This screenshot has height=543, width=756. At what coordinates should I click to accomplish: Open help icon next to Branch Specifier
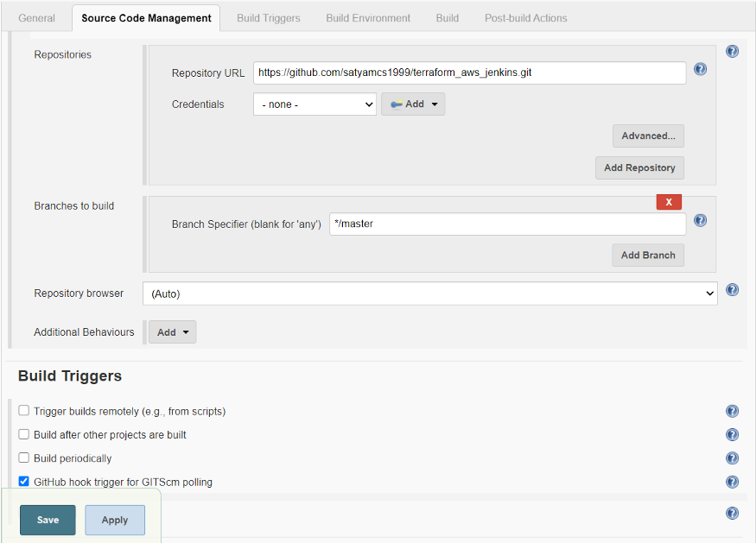click(x=700, y=221)
